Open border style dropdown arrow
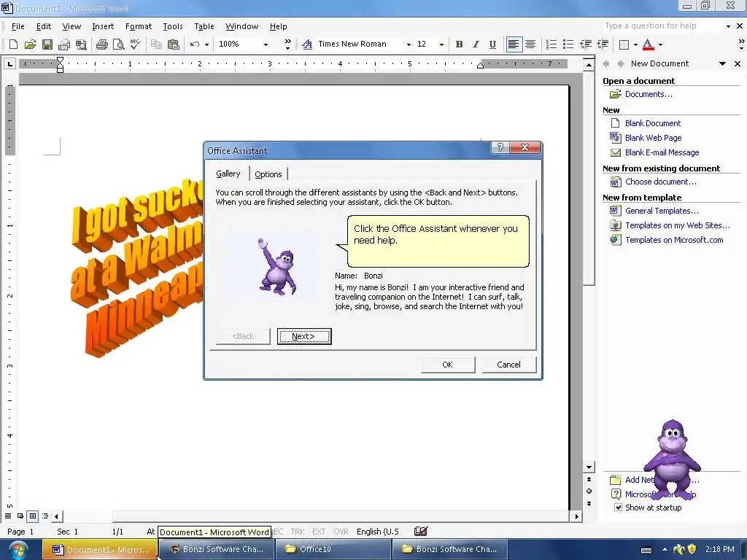The image size is (747, 560). pyautogui.click(x=635, y=44)
